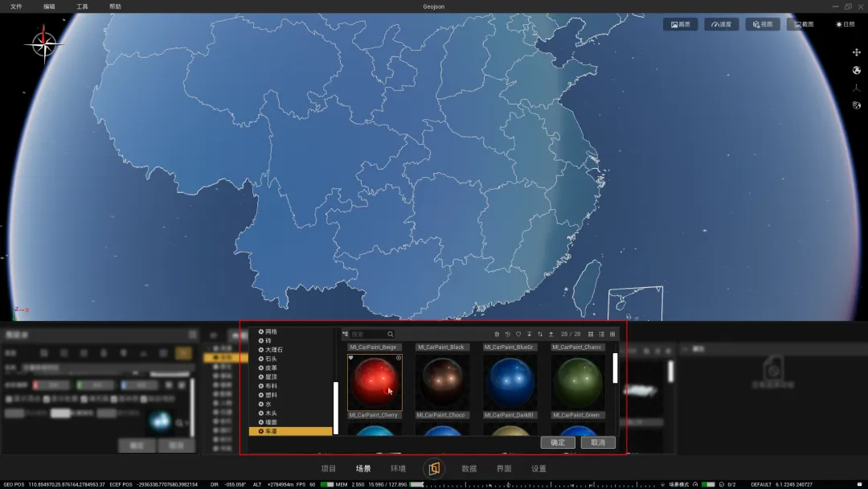Click the 截图 screenshot button
The image size is (868, 489).
coord(804,24)
